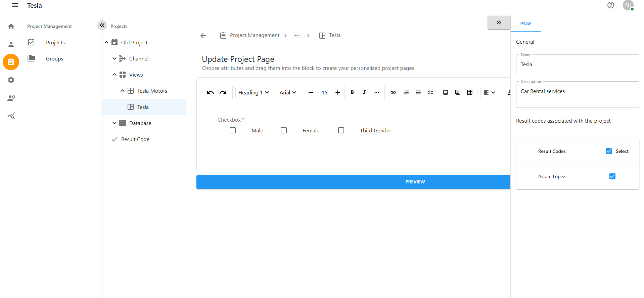The width and height of the screenshot is (644, 298).
Task: Click the PREVIEW button
Action: [353, 182]
